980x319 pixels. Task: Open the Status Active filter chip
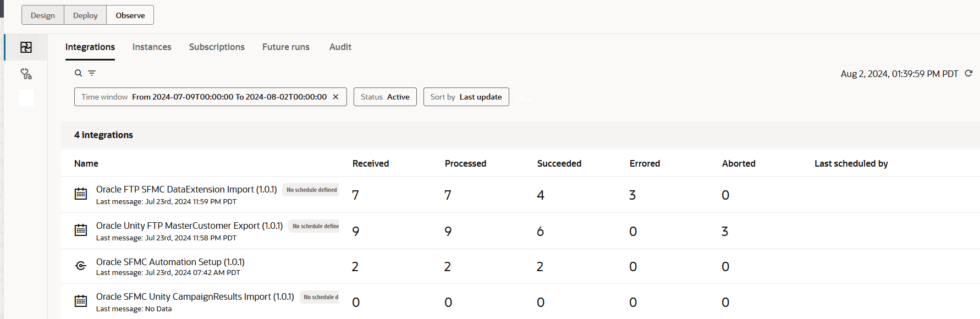[x=385, y=97]
